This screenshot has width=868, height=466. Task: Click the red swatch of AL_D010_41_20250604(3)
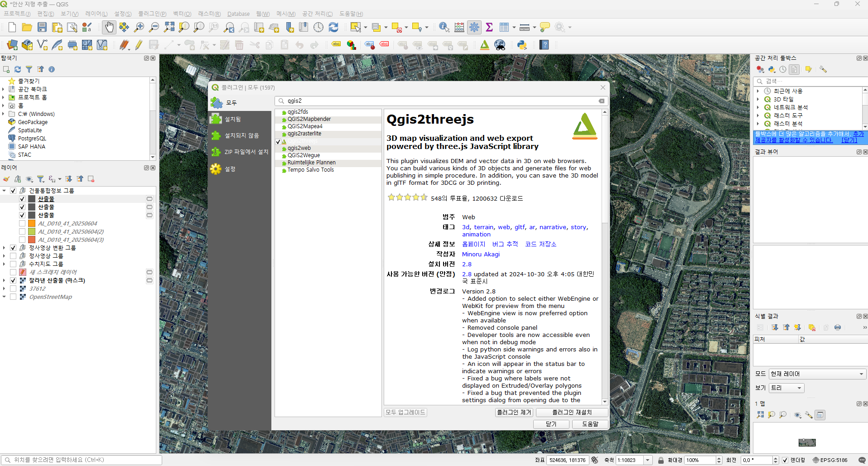[32, 240]
